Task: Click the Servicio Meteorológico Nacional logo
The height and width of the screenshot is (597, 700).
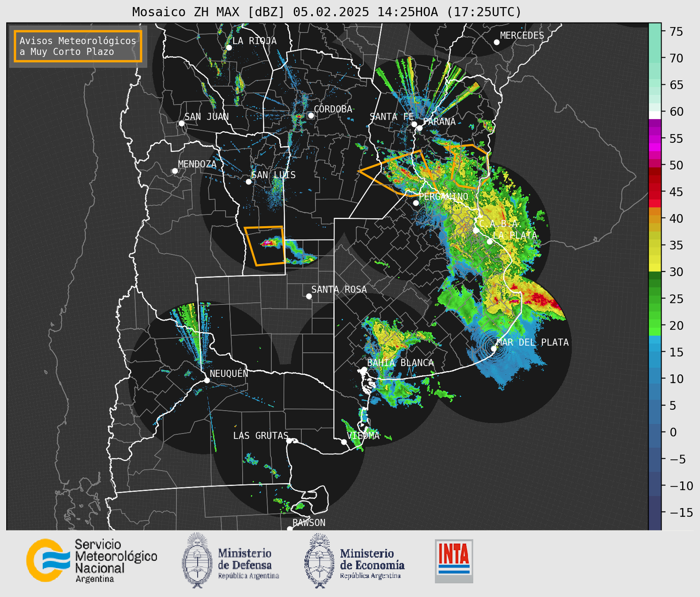Action: point(92,560)
